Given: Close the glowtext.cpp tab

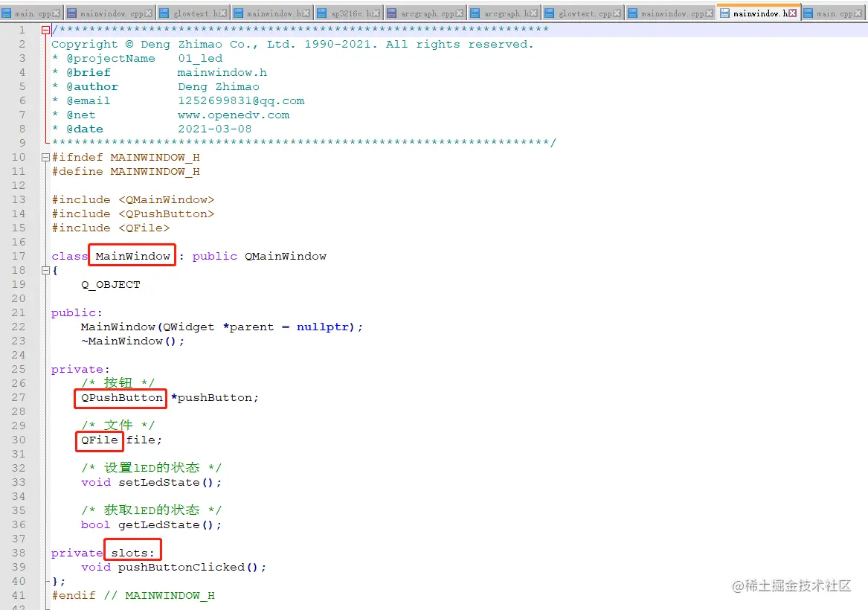Looking at the screenshot, I should point(617,13).
